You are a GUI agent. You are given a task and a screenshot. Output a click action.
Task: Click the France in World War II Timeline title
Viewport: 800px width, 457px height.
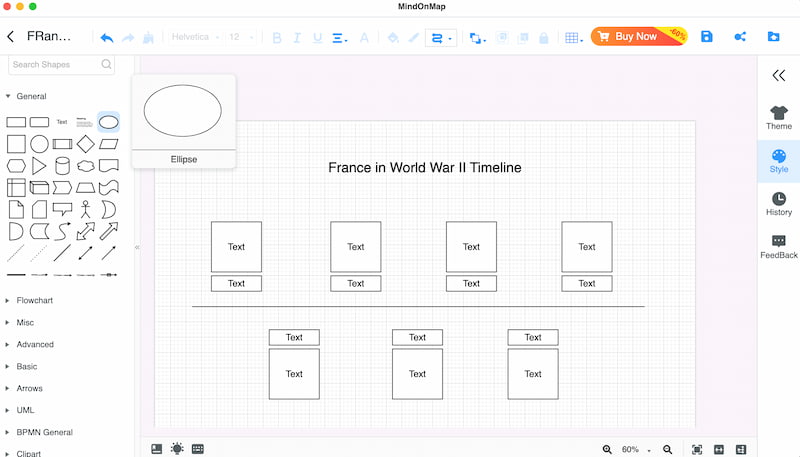click(424, 167)
